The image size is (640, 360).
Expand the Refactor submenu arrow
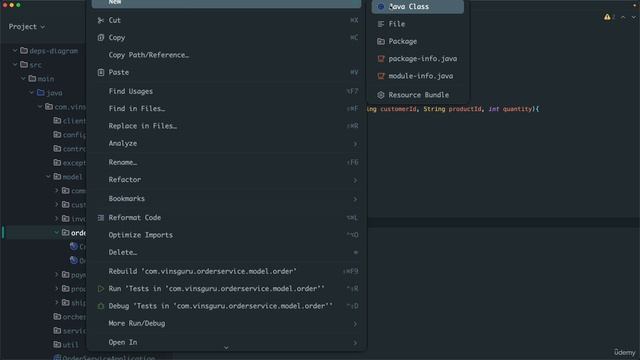355,180
